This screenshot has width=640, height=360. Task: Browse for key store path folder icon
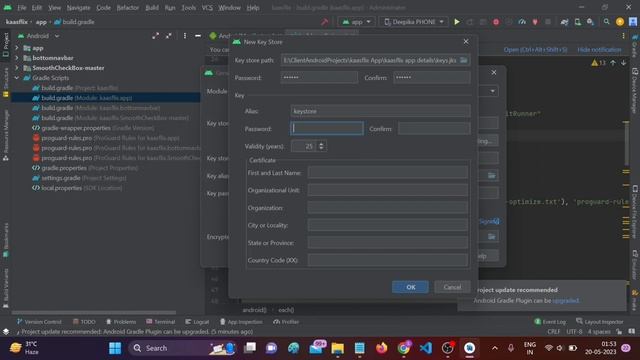click(x=464, y=60)
